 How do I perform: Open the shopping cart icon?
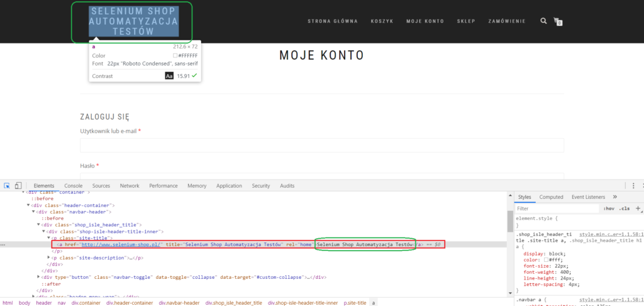pyautogui.click(x=557, y=21)
